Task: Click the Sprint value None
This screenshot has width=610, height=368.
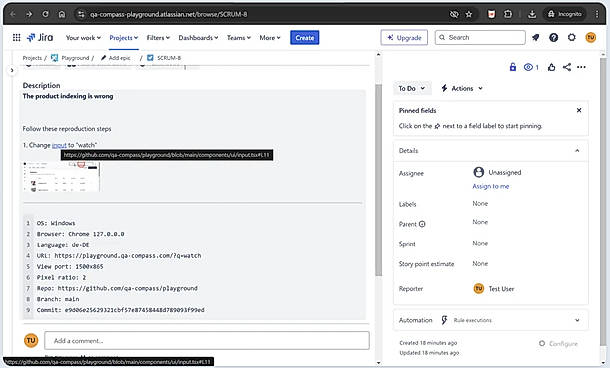Action: click(480, 244)
